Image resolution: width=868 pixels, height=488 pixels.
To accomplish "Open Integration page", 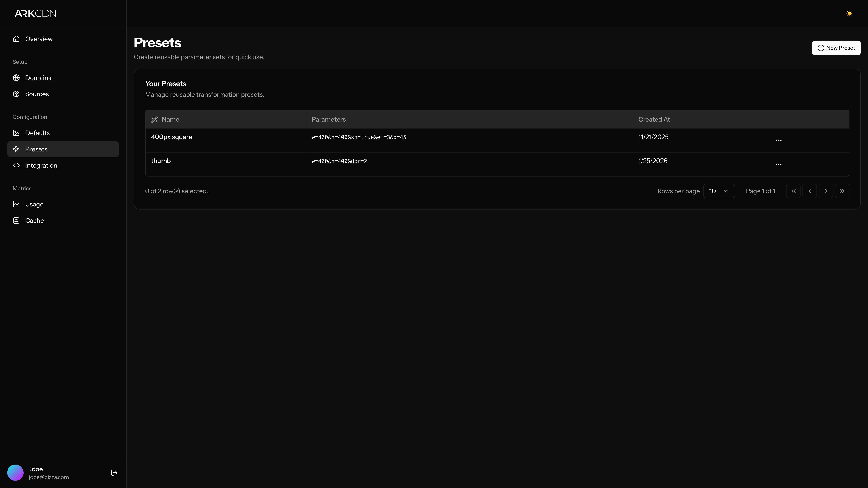I will coord(63,165).
